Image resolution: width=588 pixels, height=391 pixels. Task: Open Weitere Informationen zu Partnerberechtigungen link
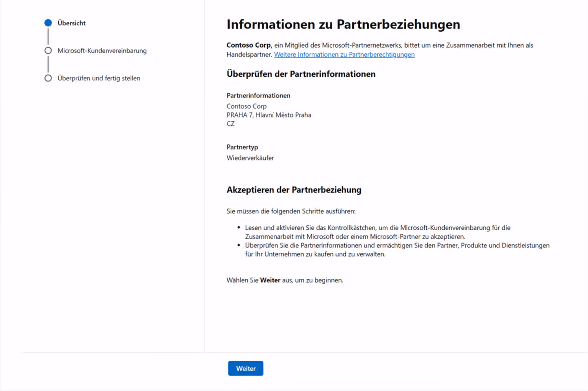click(x=344, y=54)
